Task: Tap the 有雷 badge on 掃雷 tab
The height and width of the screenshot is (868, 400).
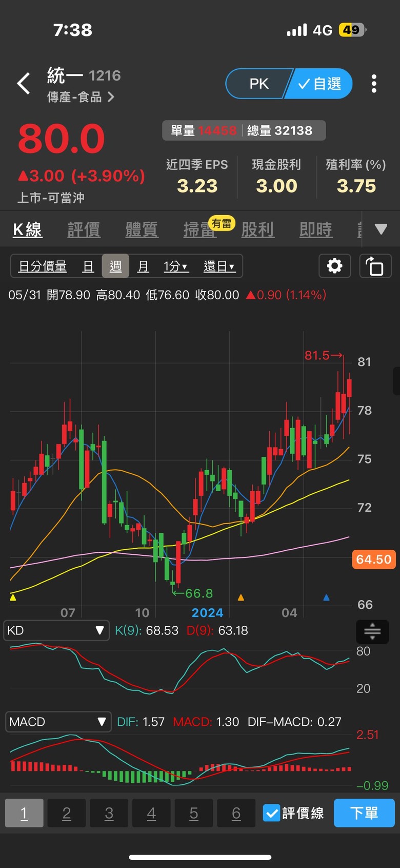Action: click(222, 223)
